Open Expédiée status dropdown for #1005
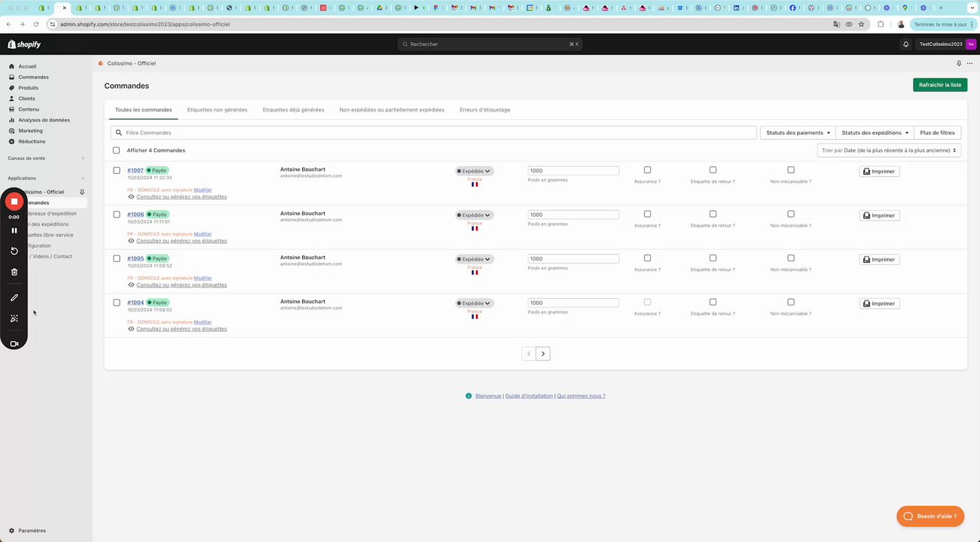Screen dimensions: 980x542 click(475, 259)
